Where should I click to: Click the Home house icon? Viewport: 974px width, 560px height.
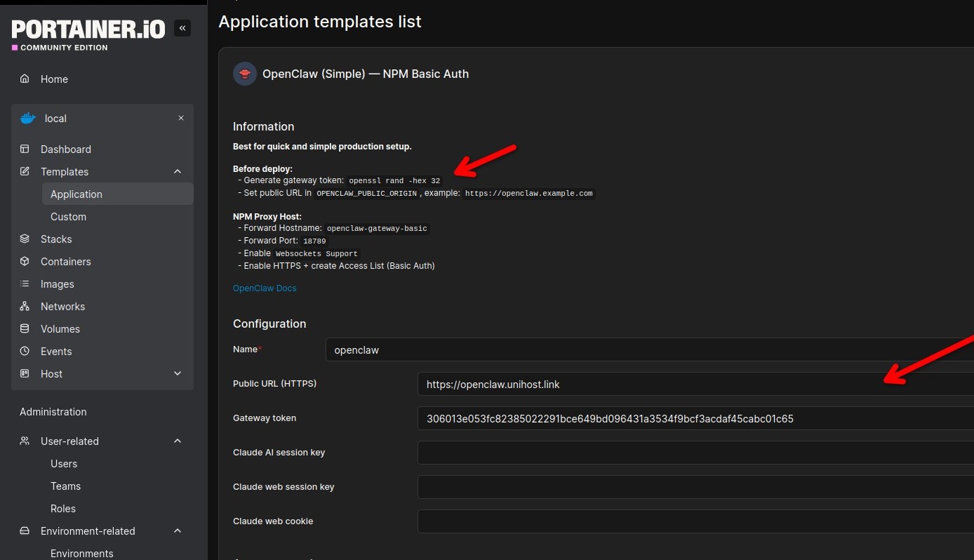coord(25,79)
